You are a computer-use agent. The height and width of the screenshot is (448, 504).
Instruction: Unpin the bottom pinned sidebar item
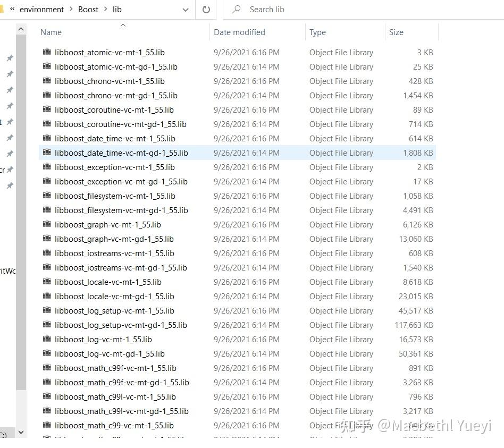coord(10,185)
